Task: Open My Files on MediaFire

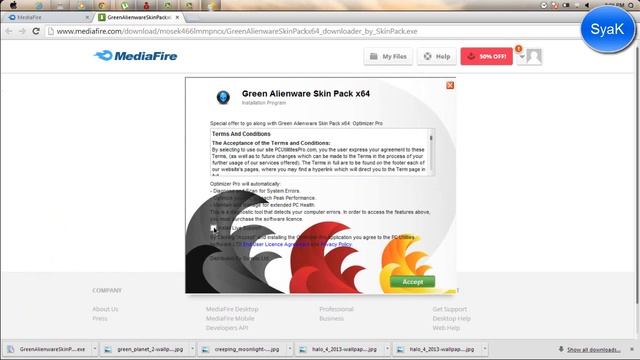Action: [x=388, y=56]
